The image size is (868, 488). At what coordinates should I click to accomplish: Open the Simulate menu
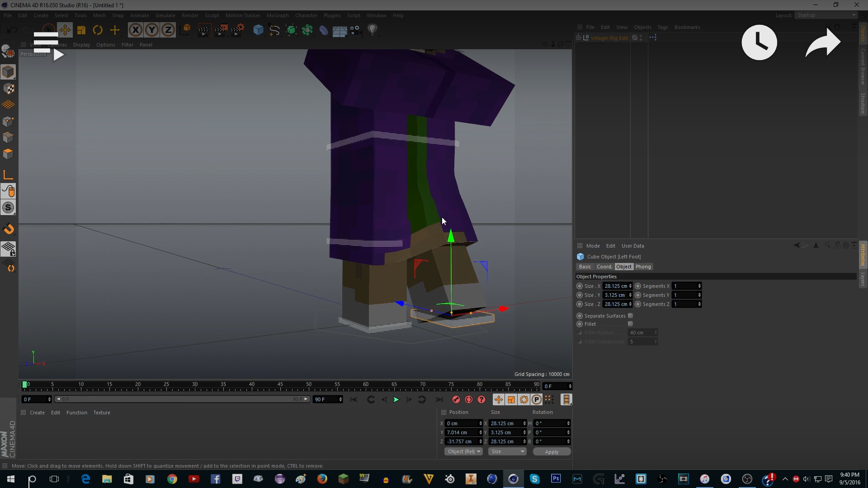[165, 15]
